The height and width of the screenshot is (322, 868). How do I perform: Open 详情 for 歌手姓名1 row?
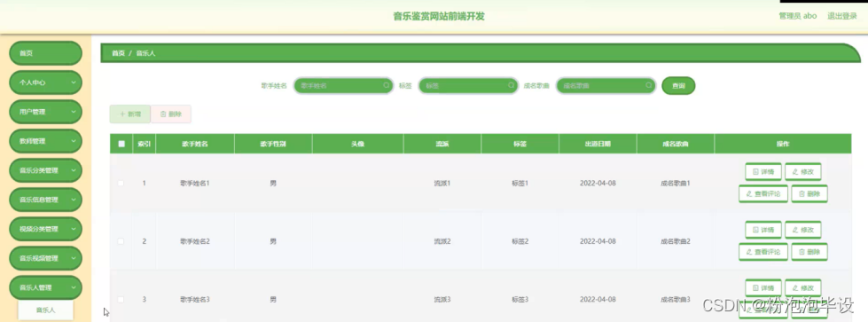coord(762,172)
